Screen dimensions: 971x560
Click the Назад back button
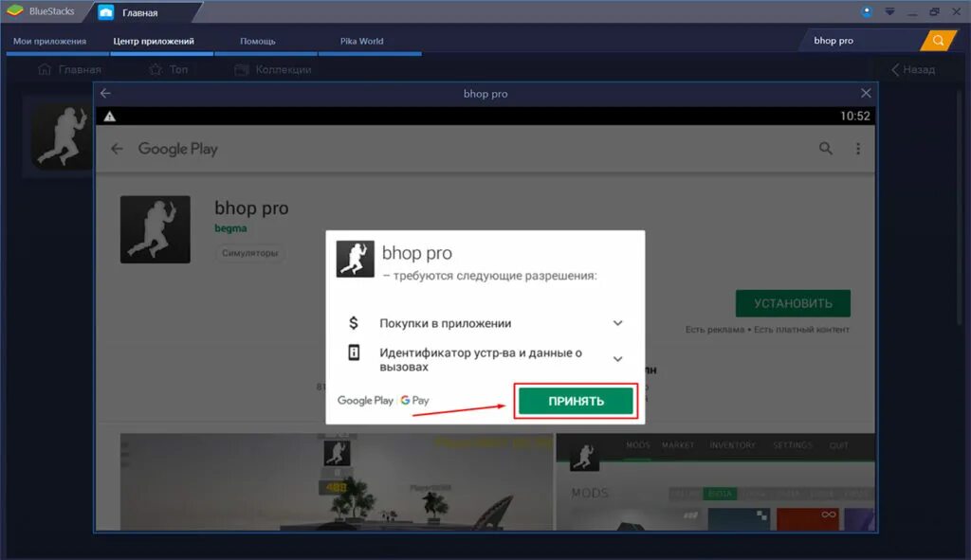[x=913, y=69]
